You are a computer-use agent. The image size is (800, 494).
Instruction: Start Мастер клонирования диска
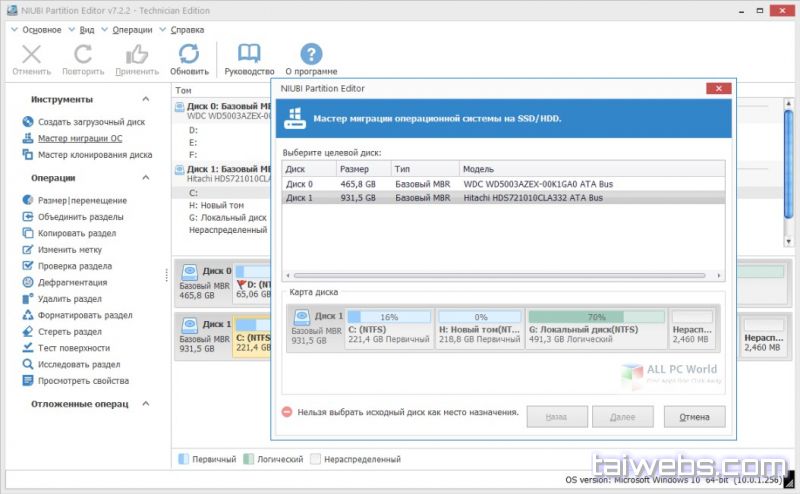click(95, 155)
